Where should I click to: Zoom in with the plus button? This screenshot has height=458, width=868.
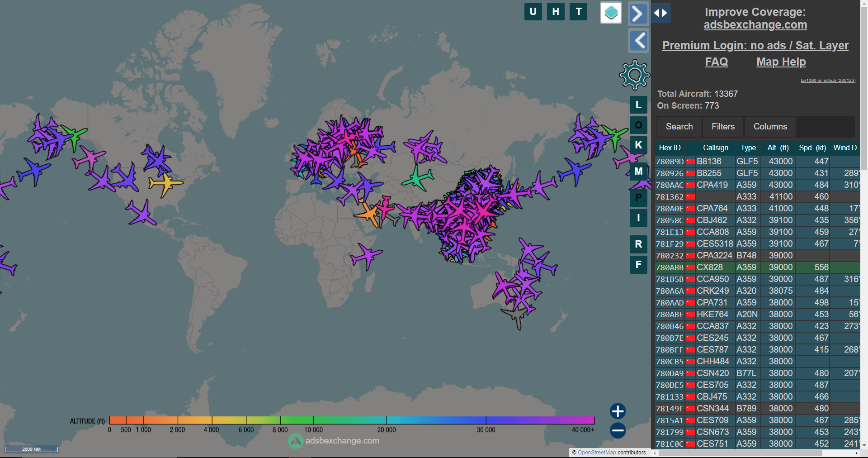click(x=618, y=411)
